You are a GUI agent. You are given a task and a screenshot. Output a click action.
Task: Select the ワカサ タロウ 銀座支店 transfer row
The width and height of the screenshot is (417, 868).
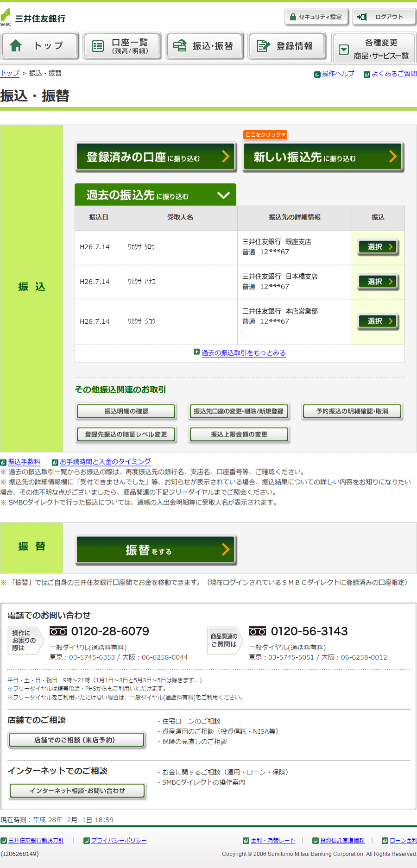click(x=379, y=247)
